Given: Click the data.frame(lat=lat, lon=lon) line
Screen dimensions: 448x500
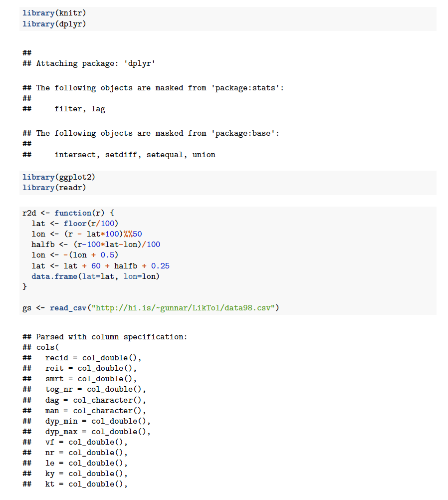Looking at the screenshot, I should tap(96, 276).
